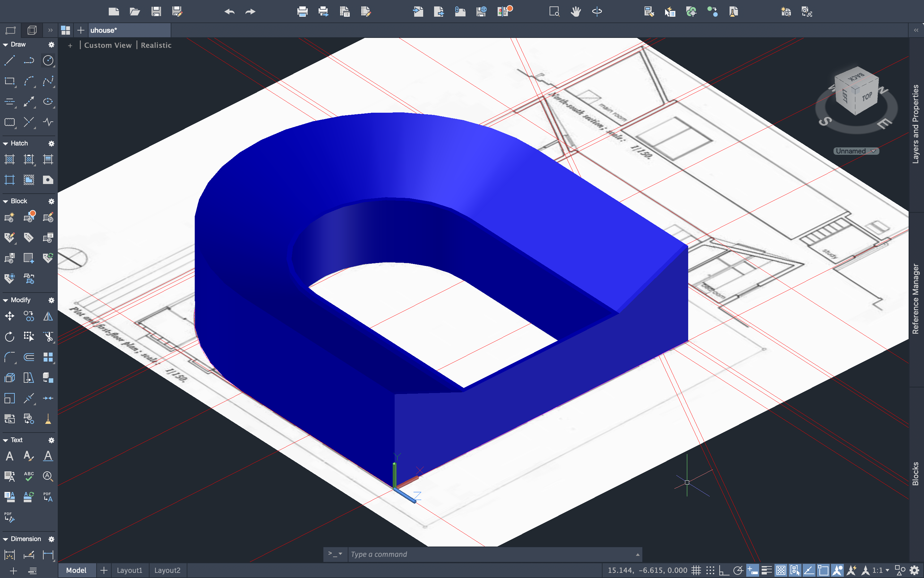Toggle snap mode in status bar
Viewport: 924px width, 578px height.
click(x=710, y=570)
